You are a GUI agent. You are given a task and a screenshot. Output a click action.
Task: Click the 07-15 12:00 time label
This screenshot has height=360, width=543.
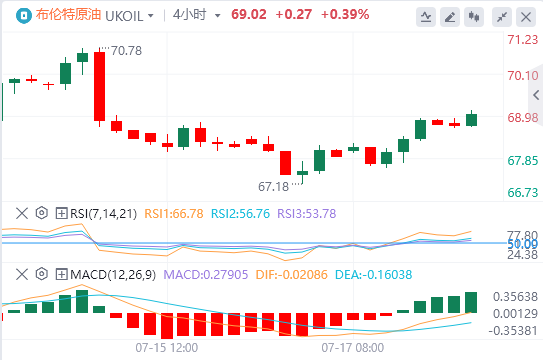click(167, 348)
